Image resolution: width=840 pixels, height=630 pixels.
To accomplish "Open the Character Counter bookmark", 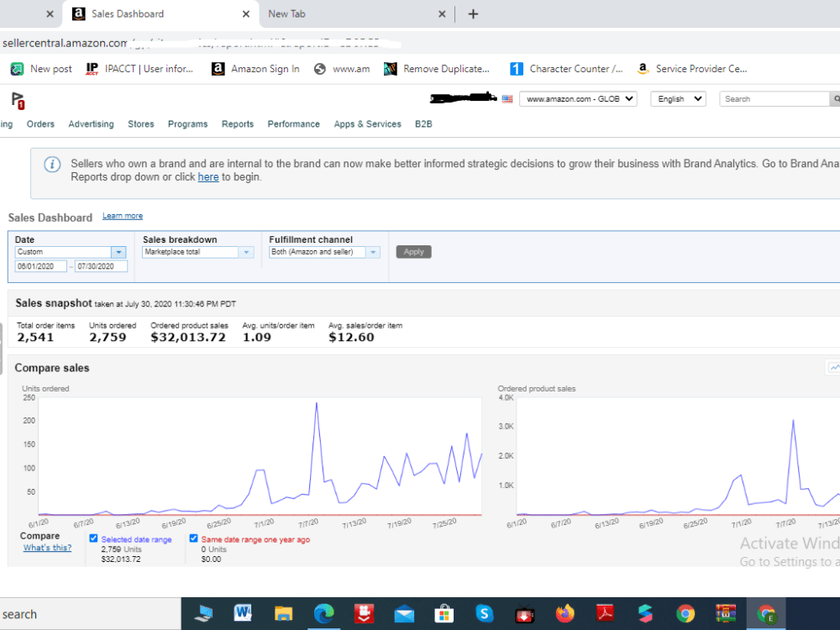I will (566, 69).
